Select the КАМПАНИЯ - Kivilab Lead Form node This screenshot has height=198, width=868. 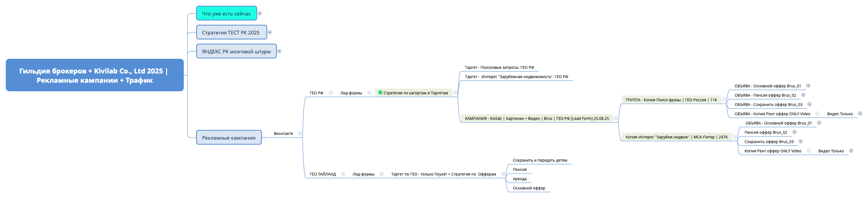point(537,118)
